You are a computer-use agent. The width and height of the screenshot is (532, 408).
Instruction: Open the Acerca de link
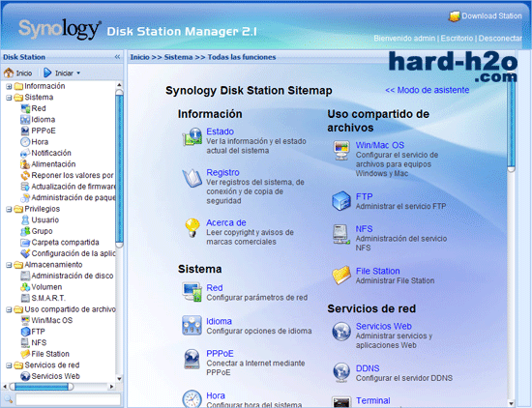click(226, 222)
